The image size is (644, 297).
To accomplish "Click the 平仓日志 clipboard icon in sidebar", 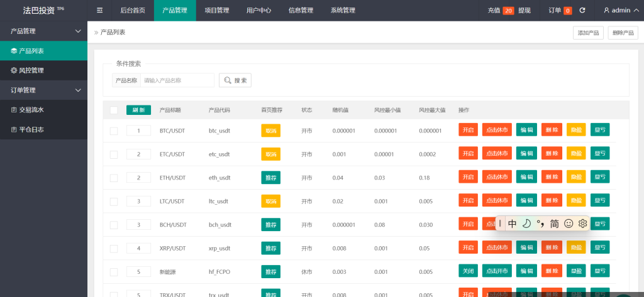I will click(x=14, y=129).
